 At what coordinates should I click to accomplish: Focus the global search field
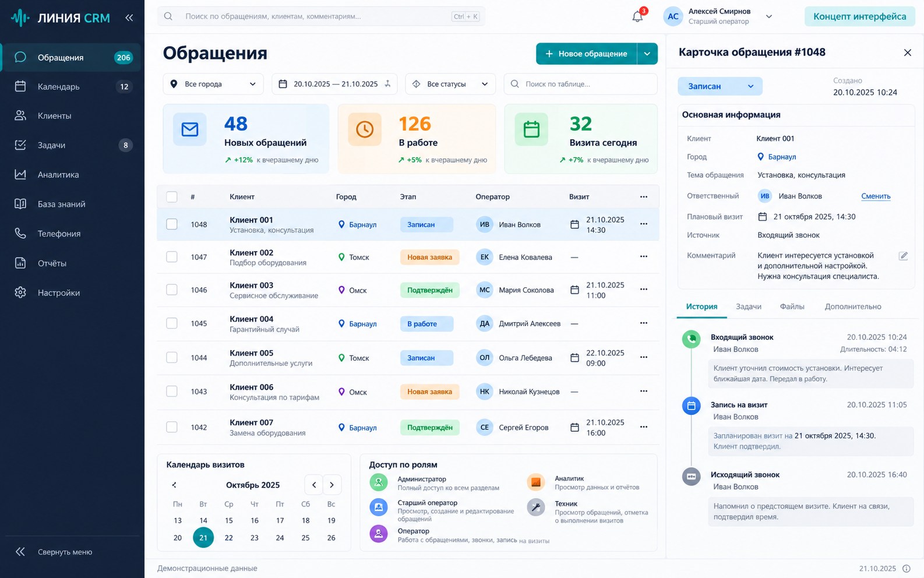click(321, 16)
